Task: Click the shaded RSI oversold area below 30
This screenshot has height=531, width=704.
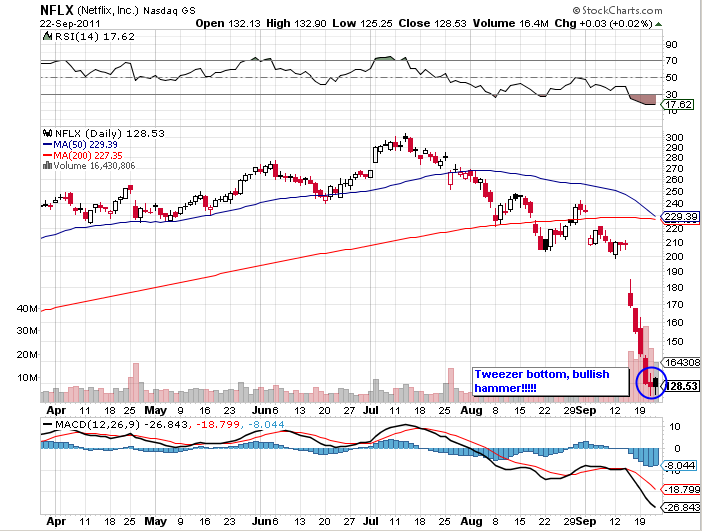Action: [640, 99]
